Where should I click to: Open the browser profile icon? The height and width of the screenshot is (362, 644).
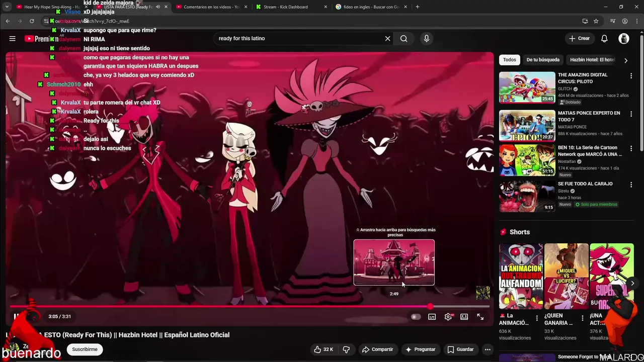(x=624, y=21)
